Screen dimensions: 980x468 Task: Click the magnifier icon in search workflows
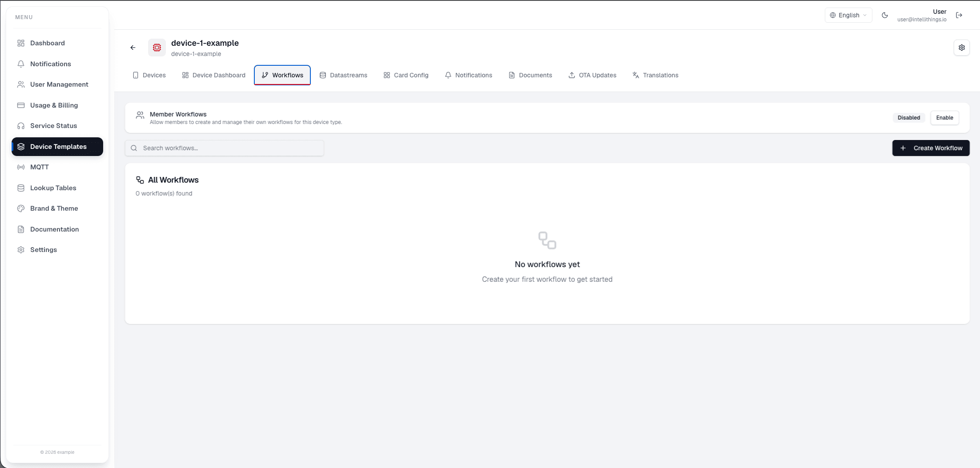click(x=134, y=148)
